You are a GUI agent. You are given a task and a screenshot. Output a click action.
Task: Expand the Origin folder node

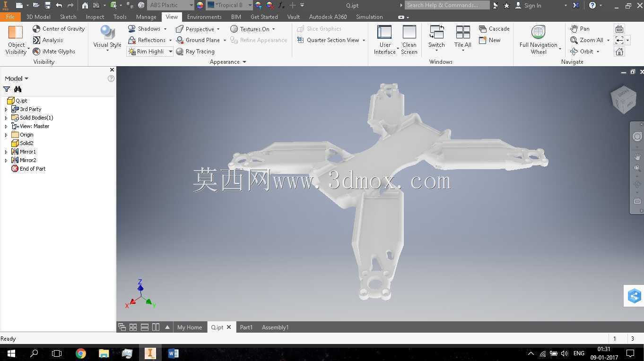(6, 135)
